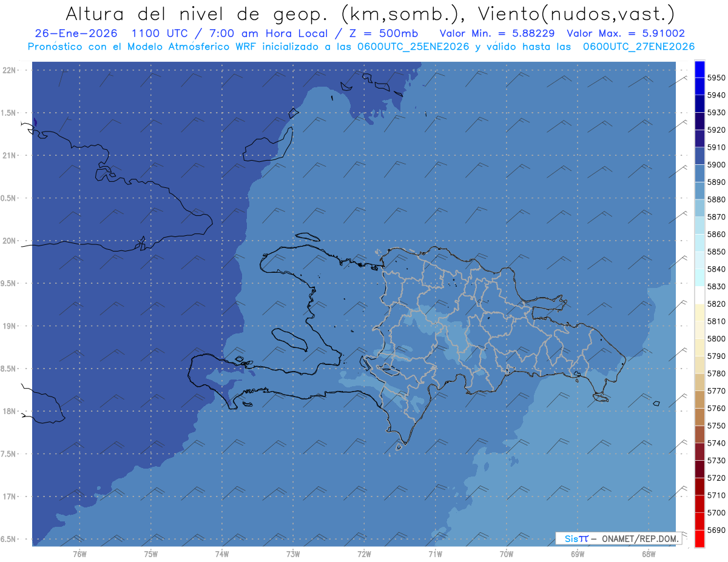Click the '5810' color bar value

pos(716,321)
